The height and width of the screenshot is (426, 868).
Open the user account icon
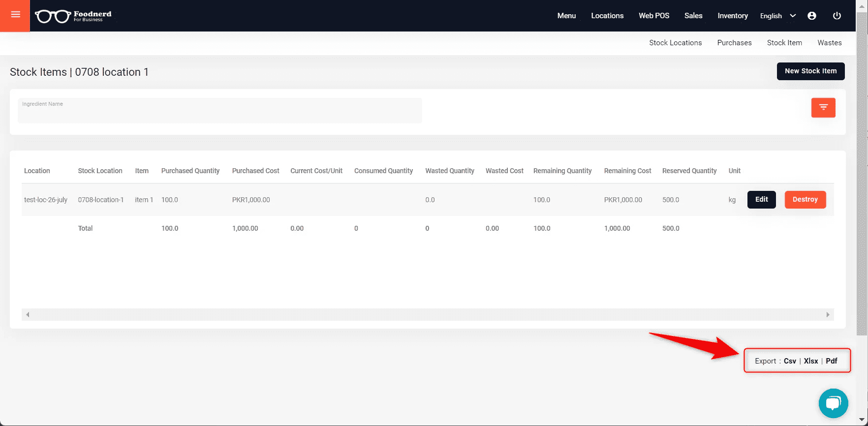coord(812,16)
